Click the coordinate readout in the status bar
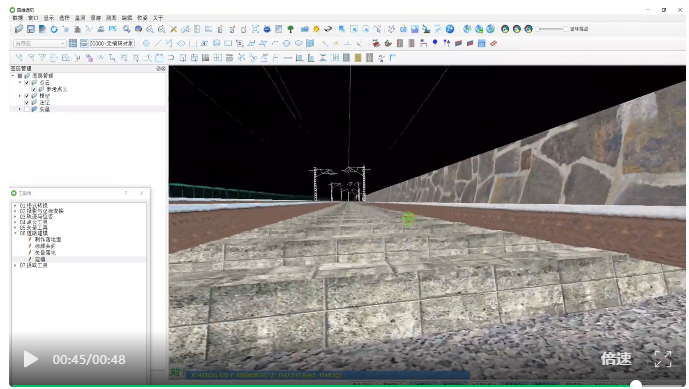The width and height of the screenshot is (689, 389). click(x=267, y=375)
